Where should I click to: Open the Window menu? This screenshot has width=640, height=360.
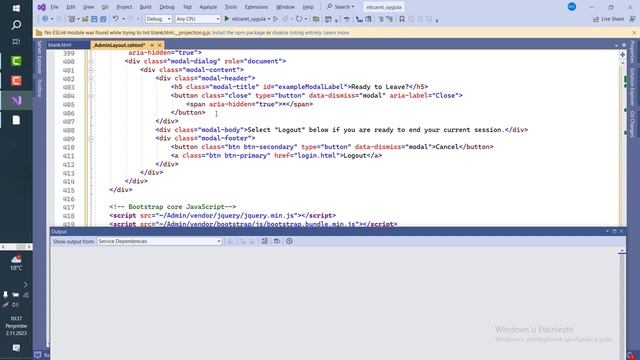[x=285, y=7]
